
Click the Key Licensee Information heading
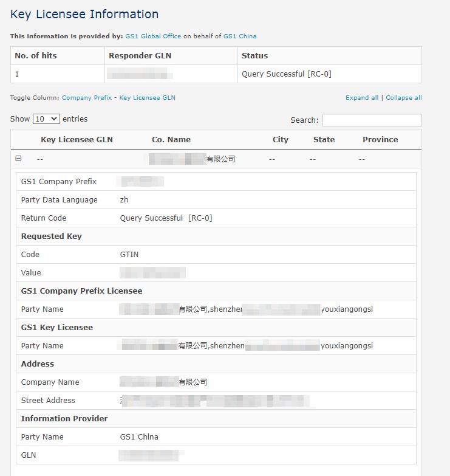coord(84,14)
